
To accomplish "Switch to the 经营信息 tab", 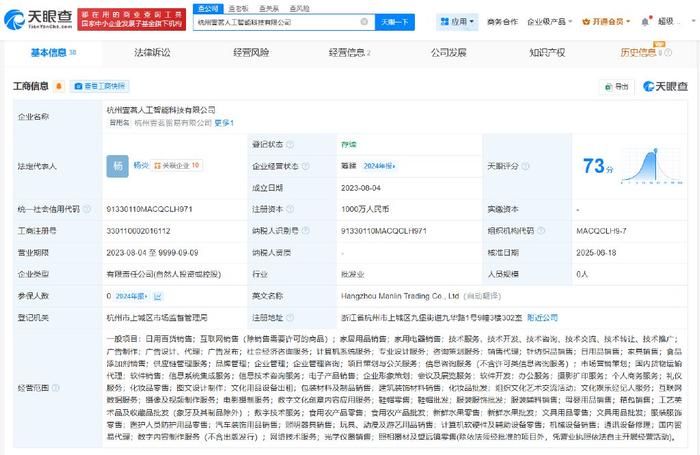I will click(350, 53).
